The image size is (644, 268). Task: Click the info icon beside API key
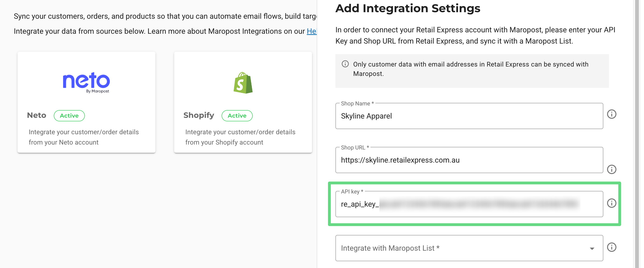(x=611, y=203)
